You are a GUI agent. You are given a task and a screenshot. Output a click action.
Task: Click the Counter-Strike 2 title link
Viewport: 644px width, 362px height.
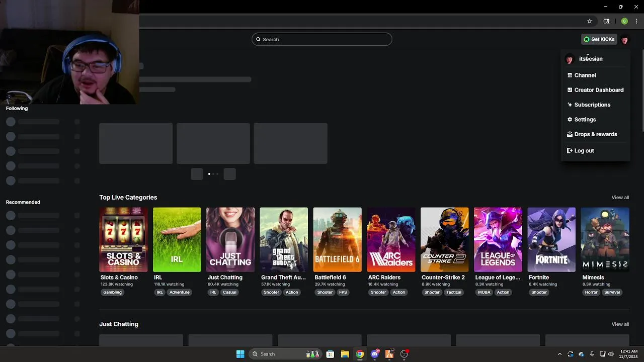(x=443, y=278)
